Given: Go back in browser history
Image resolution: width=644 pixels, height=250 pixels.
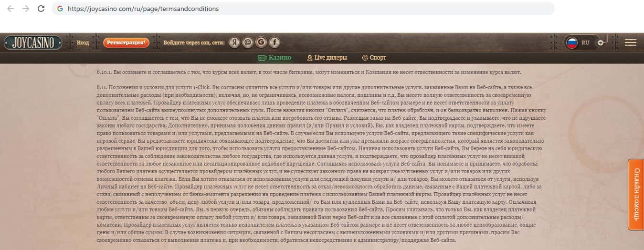Looking at the screenshot, I should tap(11, 9).
